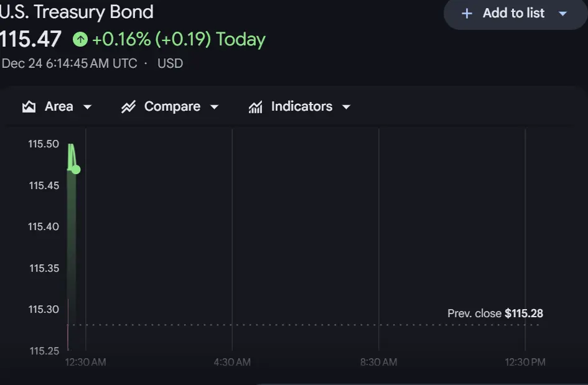The width and height of the screenshot is (588, 385).
Task: Click the current price 115.47
Action: (30, 39)
